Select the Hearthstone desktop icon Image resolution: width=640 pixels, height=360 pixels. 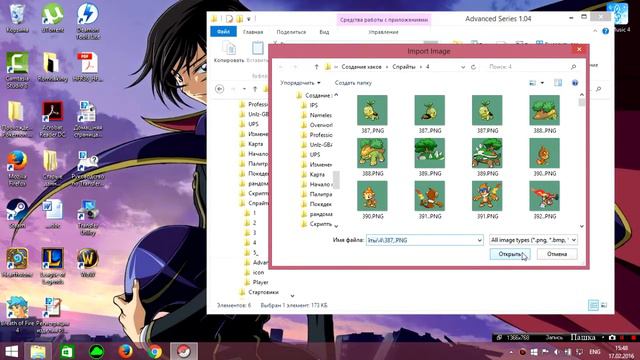coord(17,262)
